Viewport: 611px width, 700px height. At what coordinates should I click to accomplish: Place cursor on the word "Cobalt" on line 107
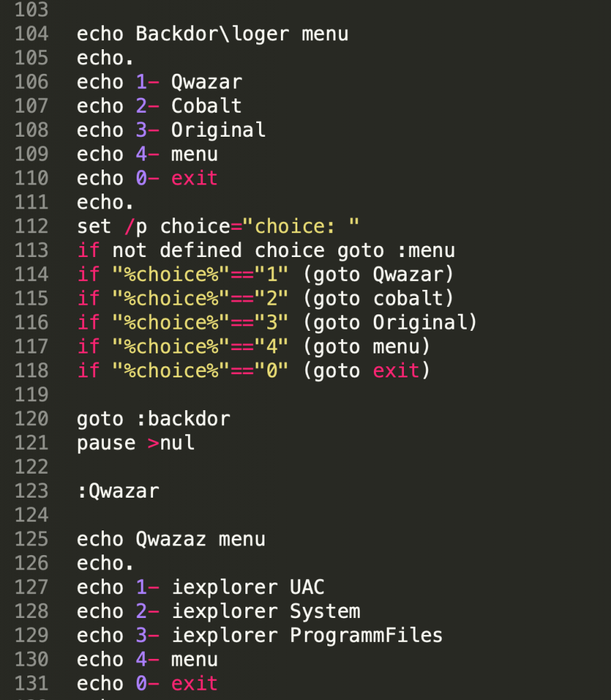(206, 106)
